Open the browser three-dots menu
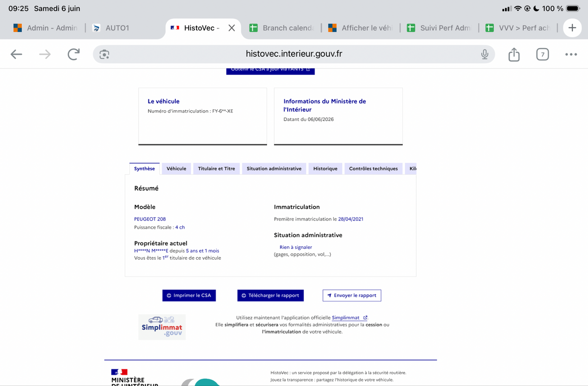The height and width of the screenshot is (386, 588). tap(571, 54)
